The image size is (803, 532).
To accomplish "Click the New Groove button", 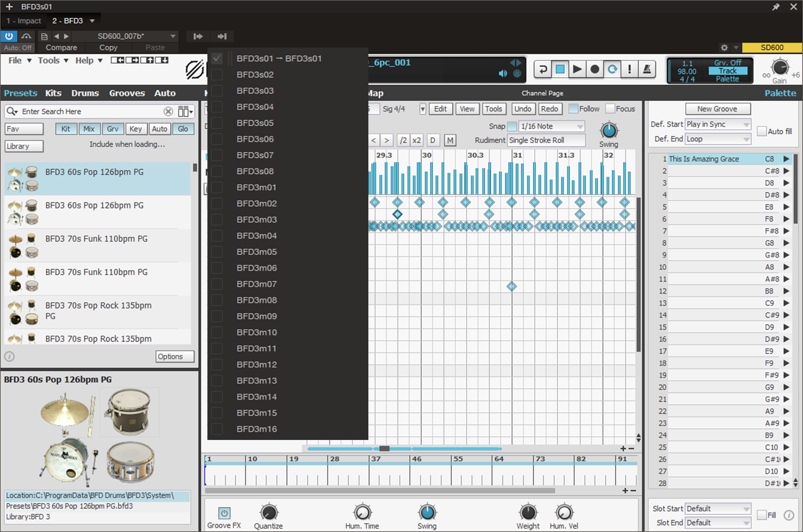I will tap(718, 109).
